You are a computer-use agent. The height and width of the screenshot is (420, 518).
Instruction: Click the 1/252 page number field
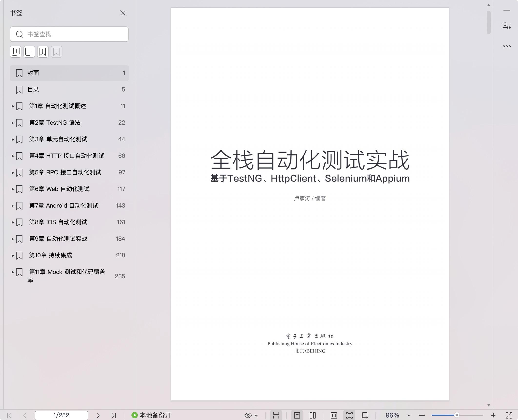coord(61,415)
